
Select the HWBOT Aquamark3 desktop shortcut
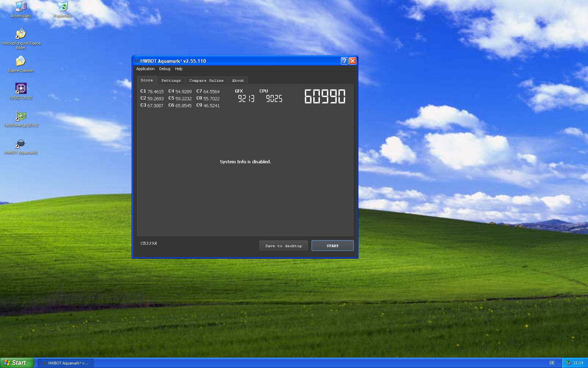click(x=21, y=146)
